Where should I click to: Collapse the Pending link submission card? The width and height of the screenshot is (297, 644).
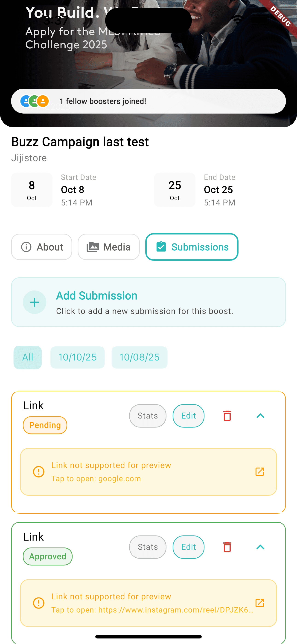[261, 416]
